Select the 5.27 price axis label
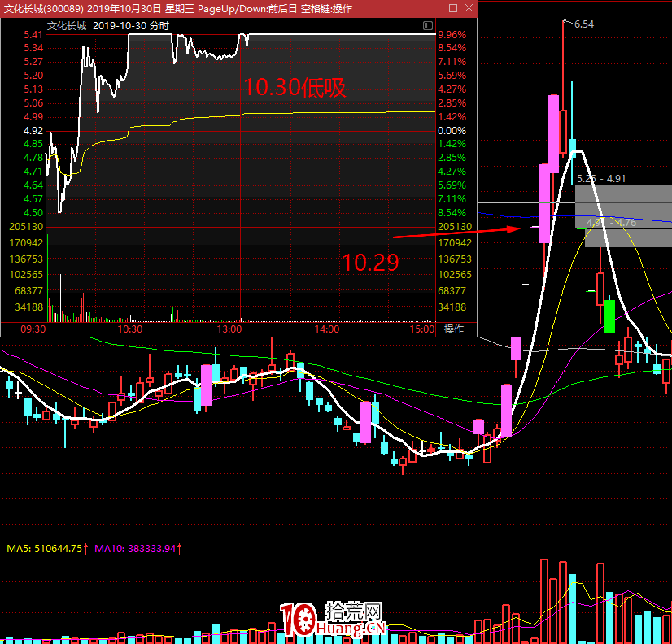Screen dimensions: 672x644 pyautogui.click(x=33, y=62)
